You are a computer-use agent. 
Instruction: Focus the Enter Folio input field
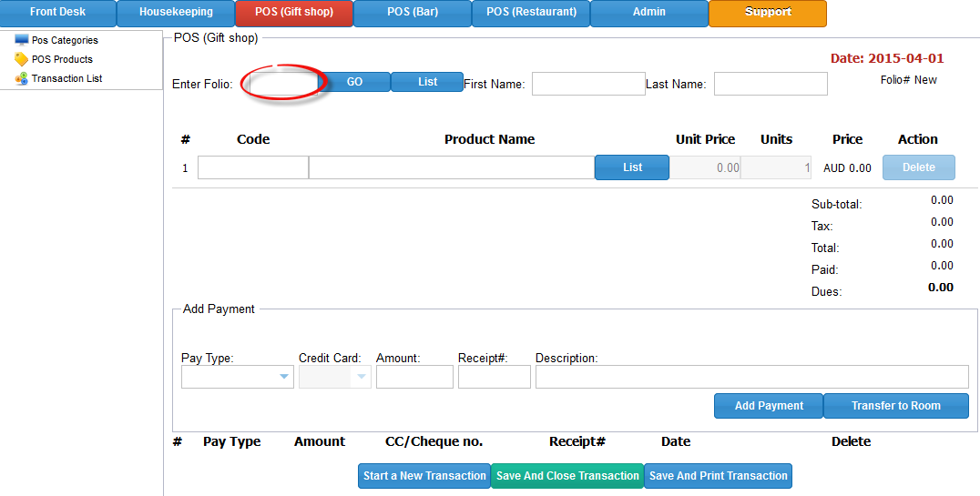click(x=284, y=83)
